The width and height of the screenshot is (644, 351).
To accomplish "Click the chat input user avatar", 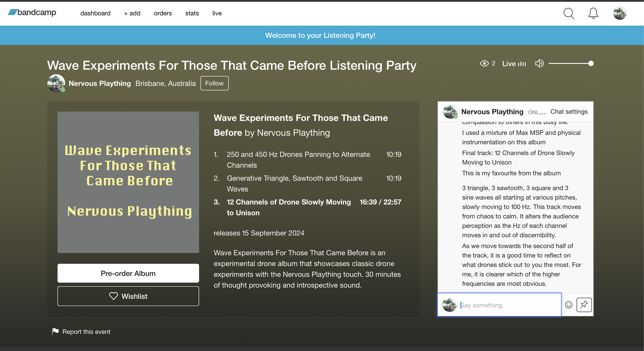I will 450,305.
